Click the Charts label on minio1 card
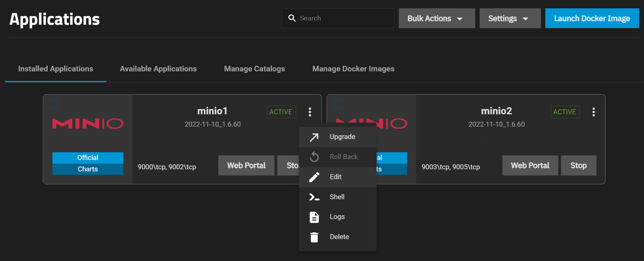 click(x=88, y=169)
